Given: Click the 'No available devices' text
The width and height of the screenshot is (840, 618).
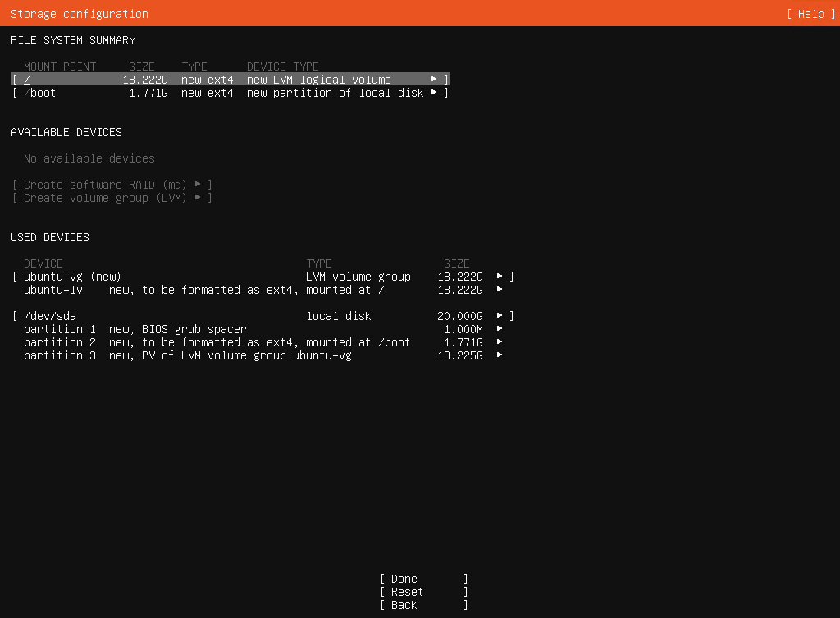Looking at the screenshot, I should tap(89, 158).
